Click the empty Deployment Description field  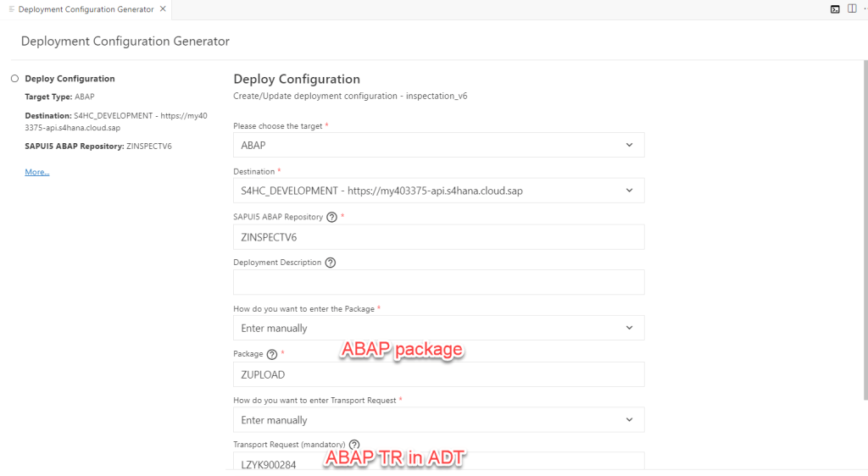point(438,282)
